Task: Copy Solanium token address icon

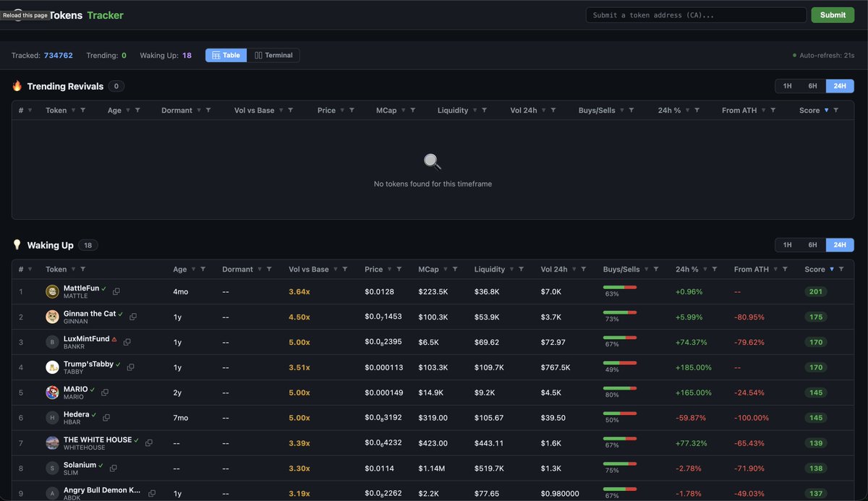Action: [114, 468]
